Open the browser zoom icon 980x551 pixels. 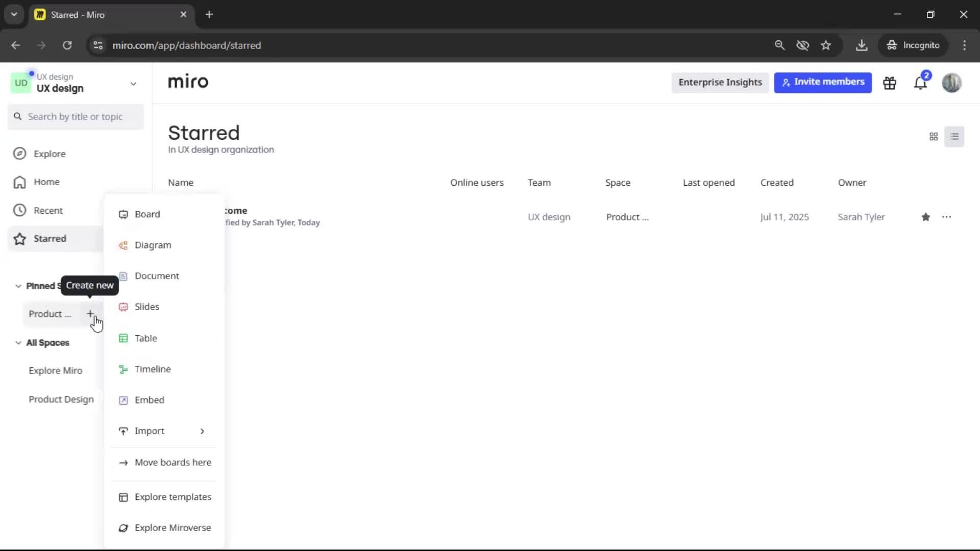779,45
